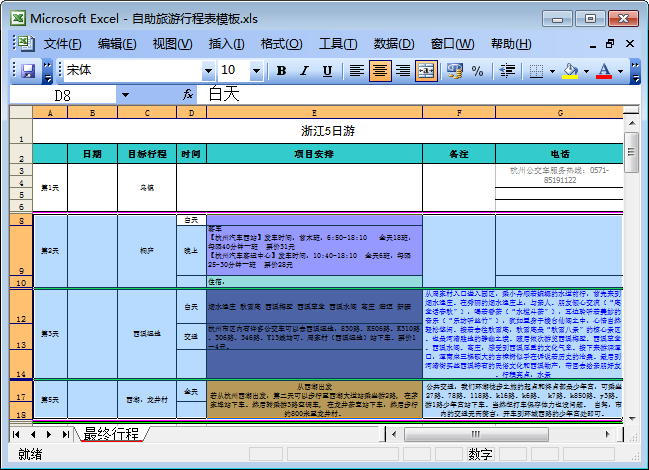Go to first sheet tab arrow

(16, 434)
